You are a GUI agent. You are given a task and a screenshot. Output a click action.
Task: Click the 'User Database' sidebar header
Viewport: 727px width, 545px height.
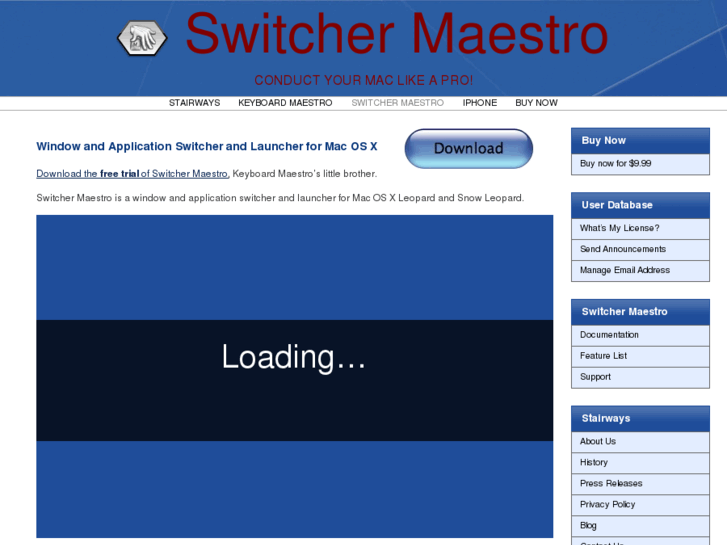click(640, 205)
